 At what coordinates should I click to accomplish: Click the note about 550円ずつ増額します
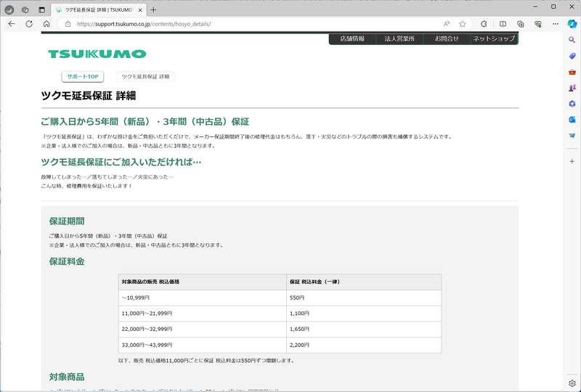pos(207,361)
